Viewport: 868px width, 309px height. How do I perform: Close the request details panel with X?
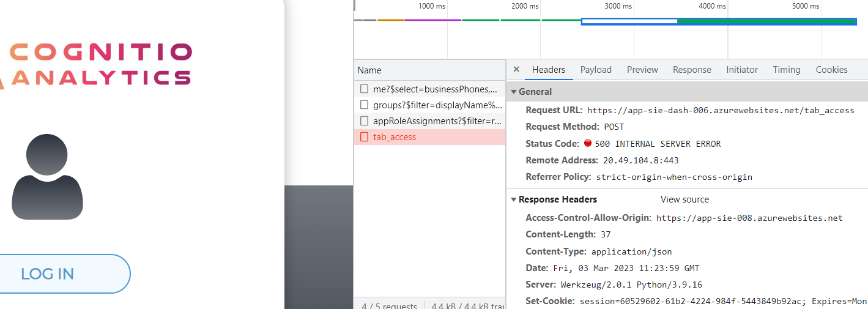pos(516,70)
